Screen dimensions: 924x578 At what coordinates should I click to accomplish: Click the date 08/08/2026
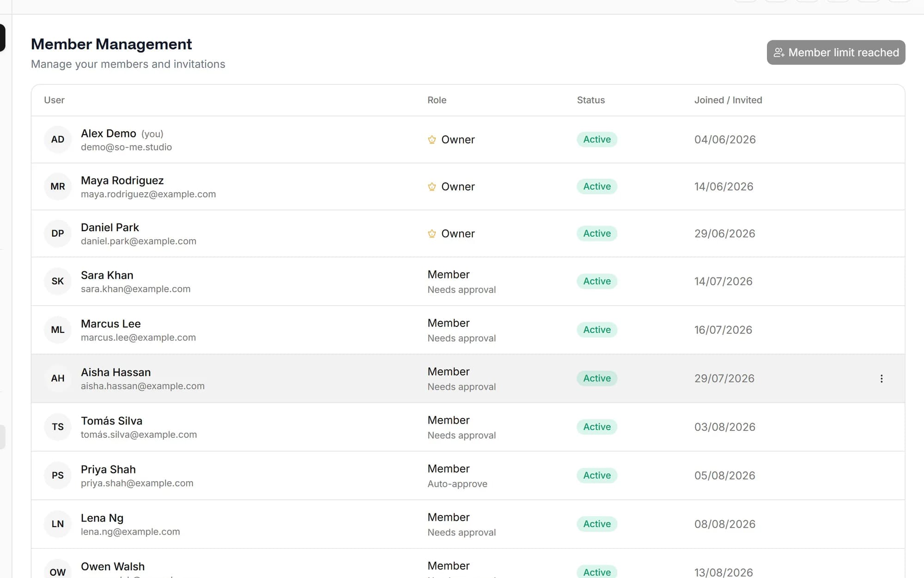click(725, 524)
